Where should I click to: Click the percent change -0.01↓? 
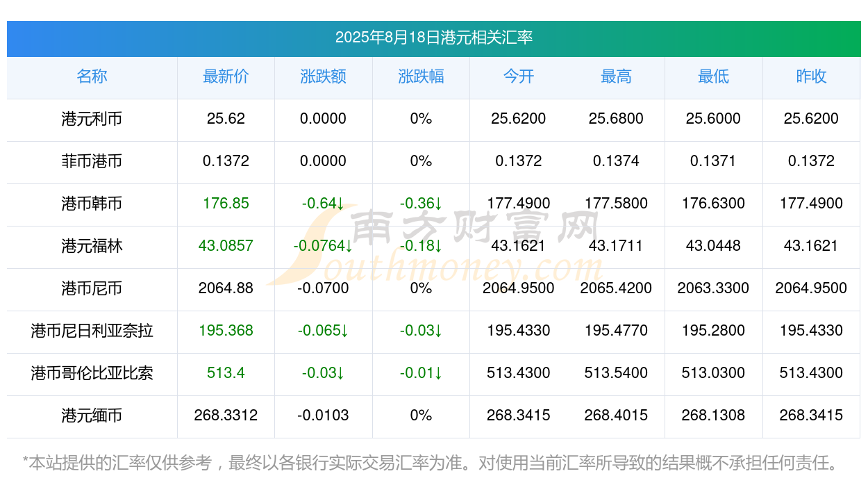421,373
